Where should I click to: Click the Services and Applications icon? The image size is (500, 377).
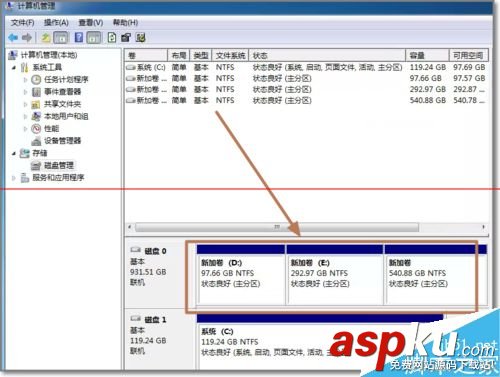click(25, 178)
